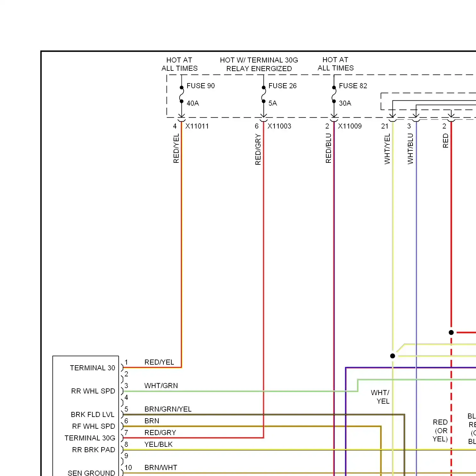Click the FUSE 90 label

201,86
